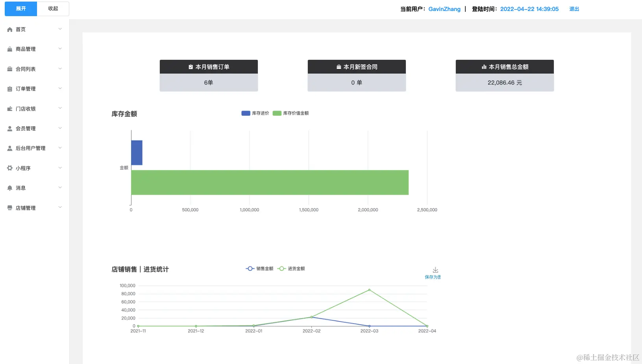The height and width of the screenshot is (364, 642).
Task: Click the gear icon beside 小程序
Action: (x=10, y=168)
